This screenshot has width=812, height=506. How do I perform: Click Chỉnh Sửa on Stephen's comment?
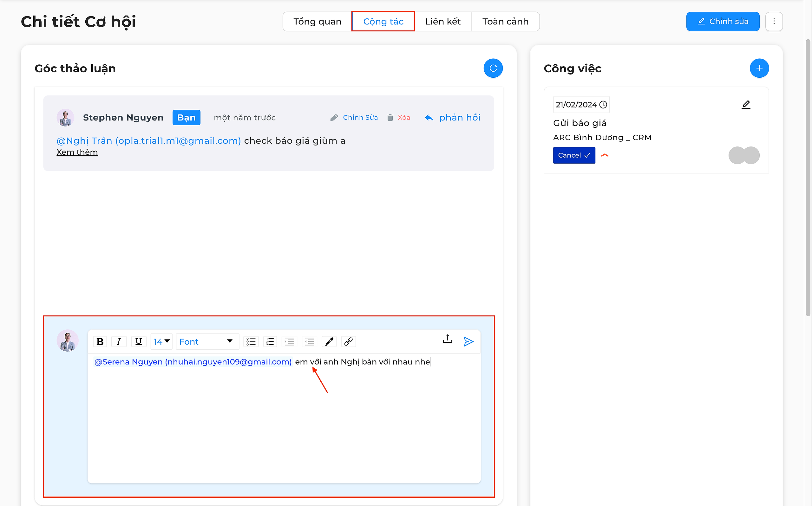pos(354,117)
